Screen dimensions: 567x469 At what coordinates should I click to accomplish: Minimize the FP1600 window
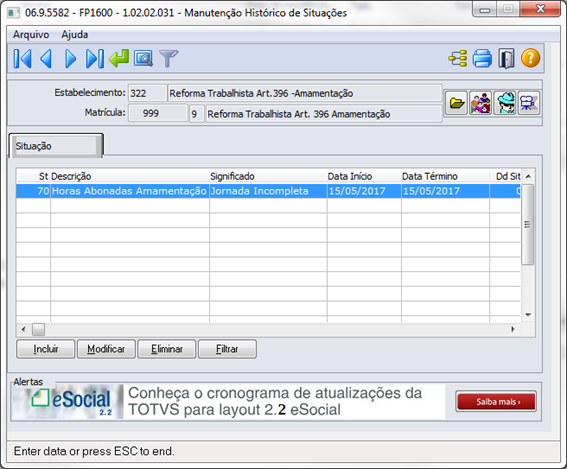tap(485, 10)
